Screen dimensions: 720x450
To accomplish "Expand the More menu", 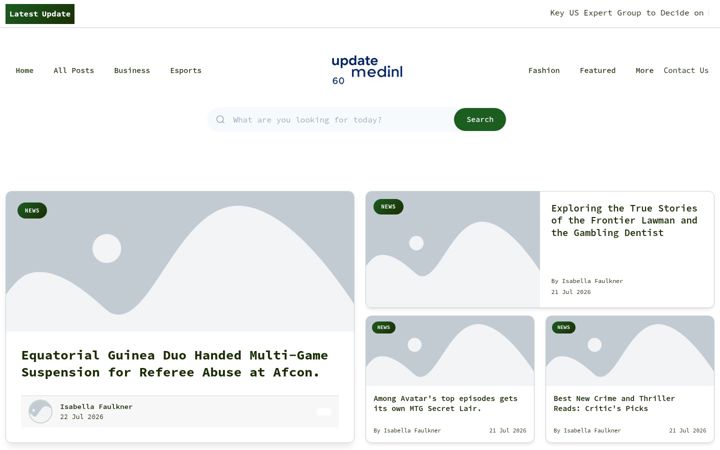I will [x=644, y=70].
